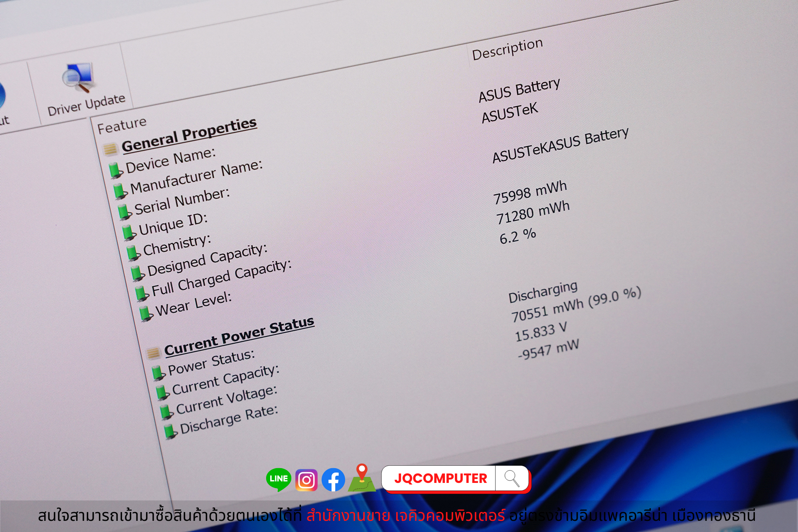Click the ASUS Battery device name value

519,90
